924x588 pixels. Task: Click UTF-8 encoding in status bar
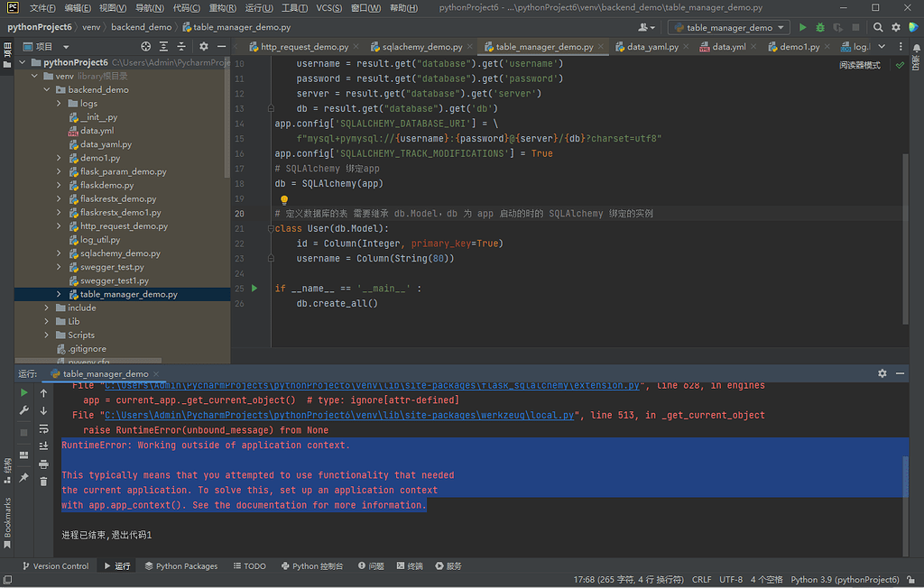pyautogui.click(x=731, y=580)
